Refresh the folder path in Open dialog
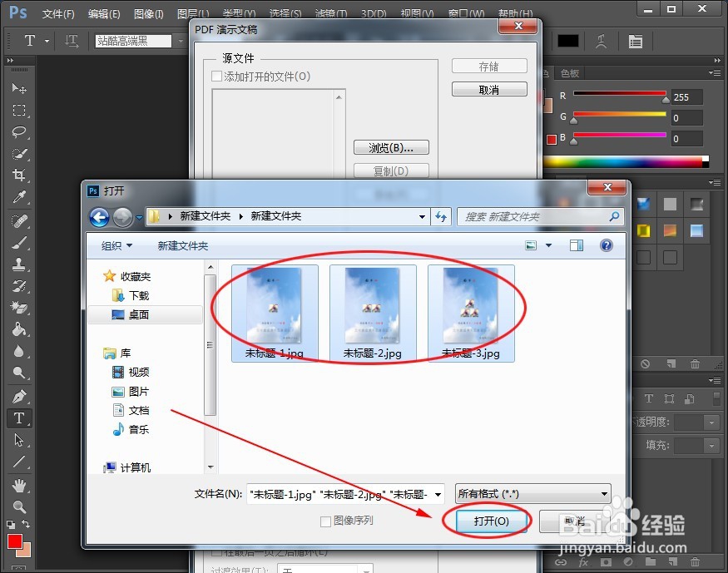Image resolution: width=728 pixels, height=573 pixels. pyautogui.click(x=441, y=217)
